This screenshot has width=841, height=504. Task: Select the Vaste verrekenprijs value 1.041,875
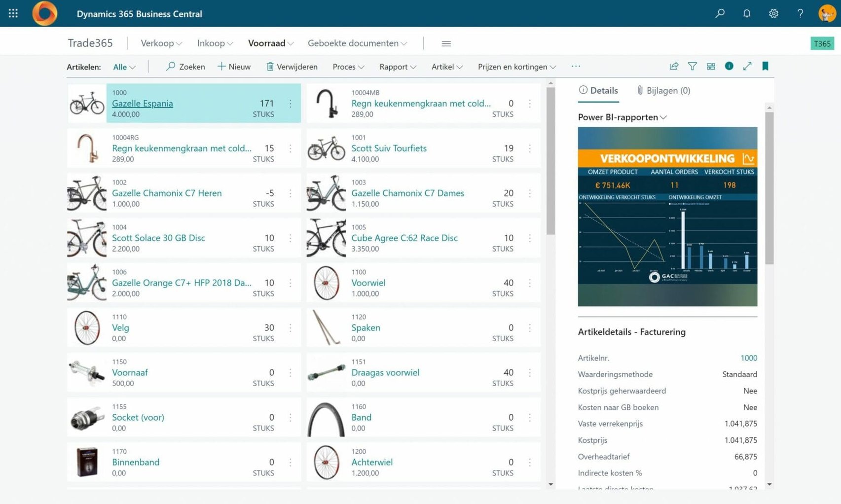[x=741, y=424]
